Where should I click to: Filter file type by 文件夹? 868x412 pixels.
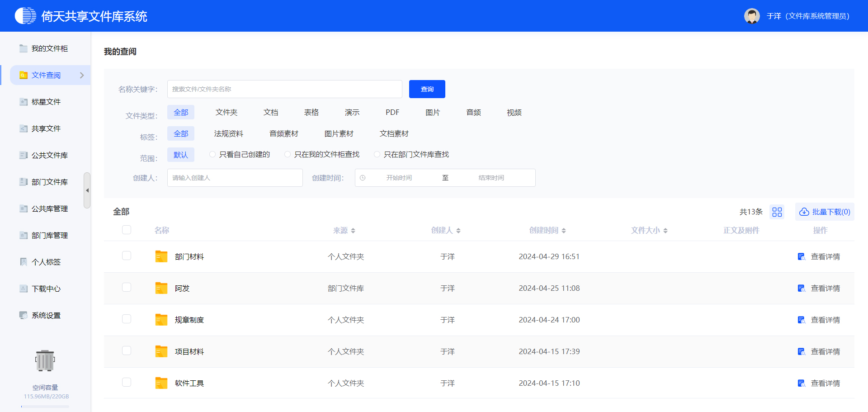[x=226, y=112]
